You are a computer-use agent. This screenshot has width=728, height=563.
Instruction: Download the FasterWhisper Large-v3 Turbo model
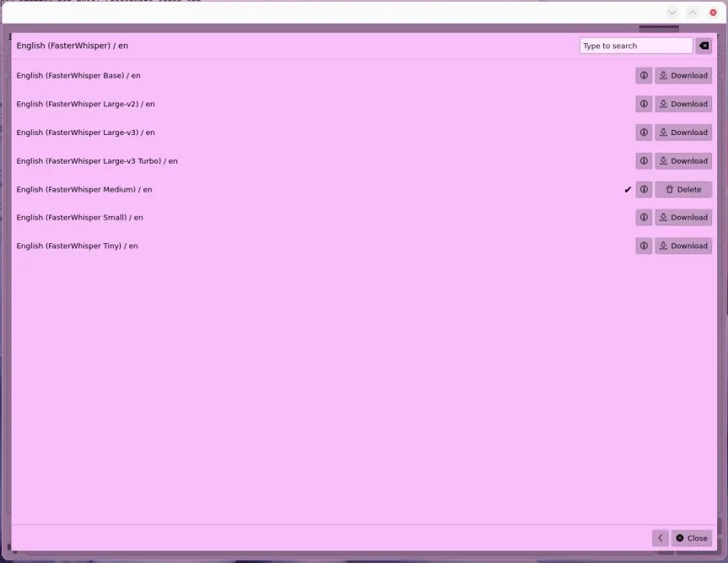(683, 160)
